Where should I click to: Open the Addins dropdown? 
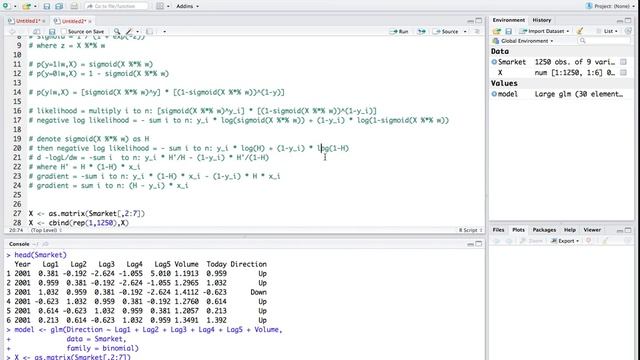(188, 6)
